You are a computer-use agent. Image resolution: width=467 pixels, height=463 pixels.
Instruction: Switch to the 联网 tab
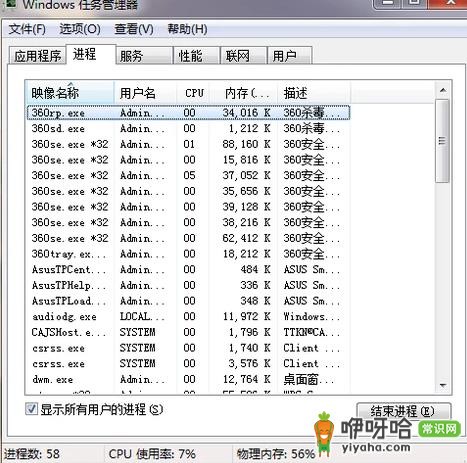(244, 56)
